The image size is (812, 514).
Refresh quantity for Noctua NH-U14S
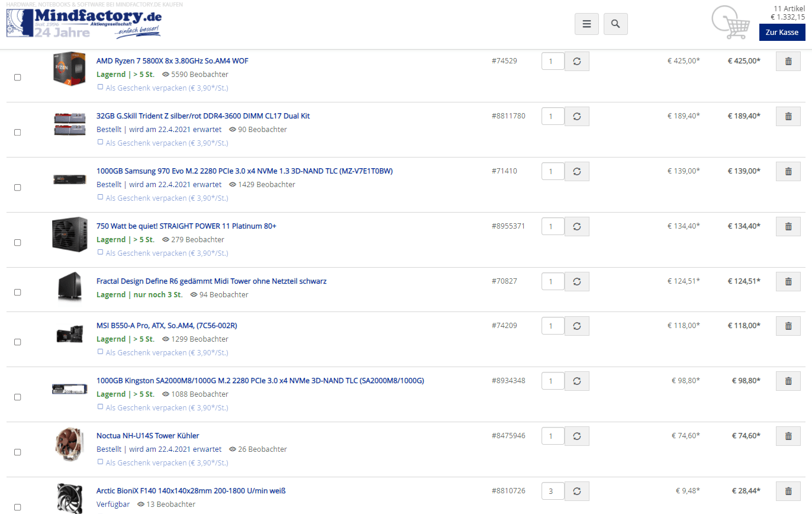[577, 436]
